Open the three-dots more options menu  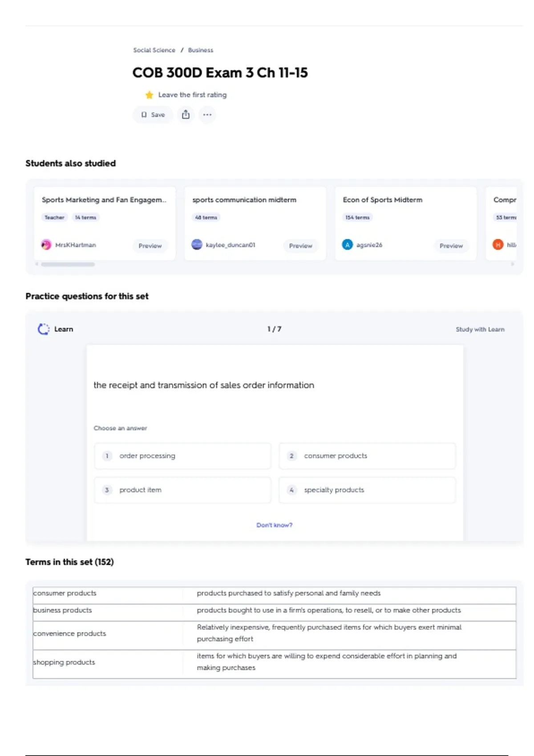tap(207, 115)
